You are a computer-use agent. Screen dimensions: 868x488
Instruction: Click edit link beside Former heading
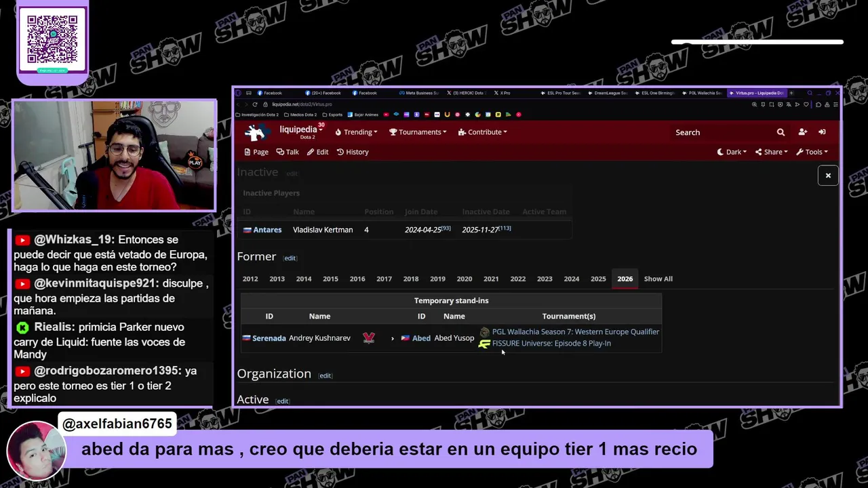coord(290,258)
